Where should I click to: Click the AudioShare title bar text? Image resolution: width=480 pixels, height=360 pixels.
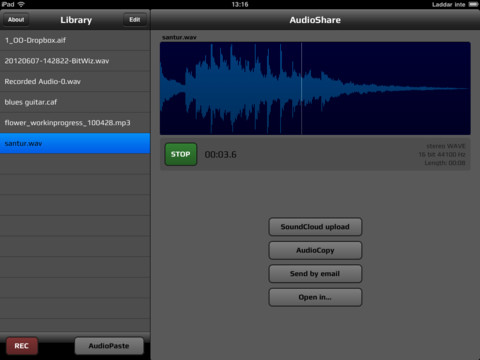point(315,20)
